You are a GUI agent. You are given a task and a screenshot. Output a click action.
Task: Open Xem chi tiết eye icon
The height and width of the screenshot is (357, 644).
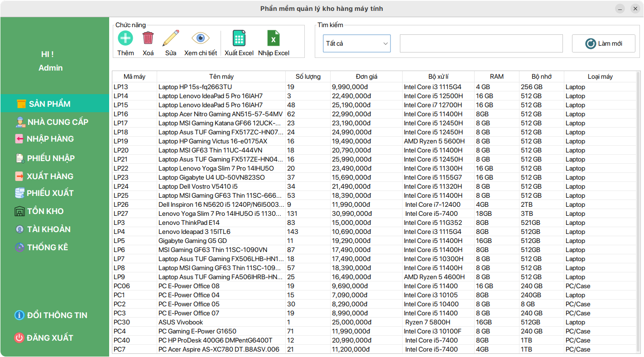(200, 38)
